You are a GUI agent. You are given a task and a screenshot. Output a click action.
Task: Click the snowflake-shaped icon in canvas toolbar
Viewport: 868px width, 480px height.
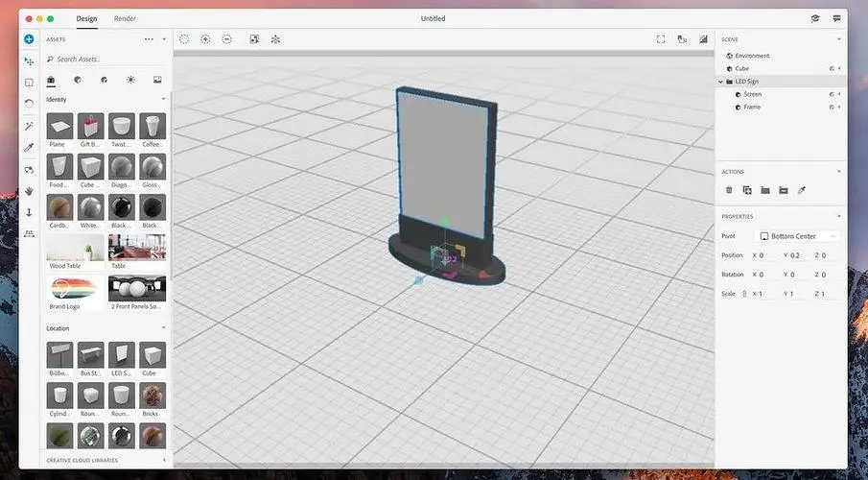(x=275, y=39)
